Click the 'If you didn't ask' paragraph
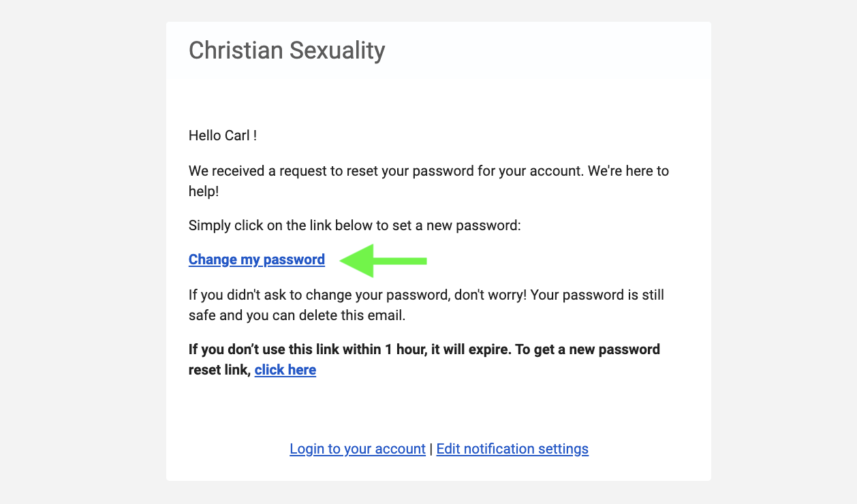This screenshot has height=504, width=857. pos(426,305)
